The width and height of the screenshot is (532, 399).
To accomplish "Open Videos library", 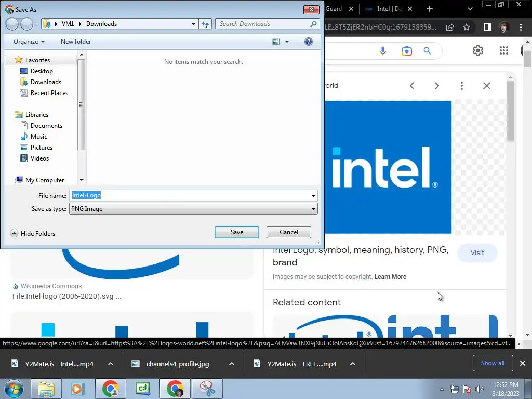I will pyautogui.click(x=39, y=158).
